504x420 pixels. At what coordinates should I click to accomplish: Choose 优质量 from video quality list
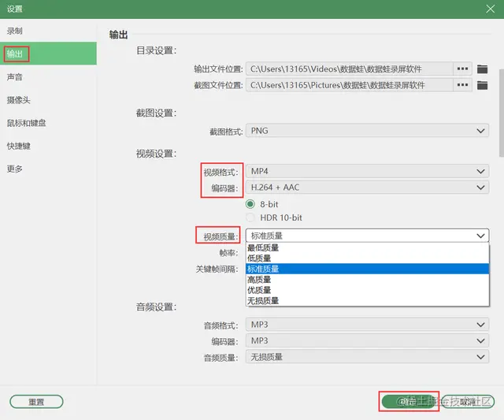click(368, 290)
